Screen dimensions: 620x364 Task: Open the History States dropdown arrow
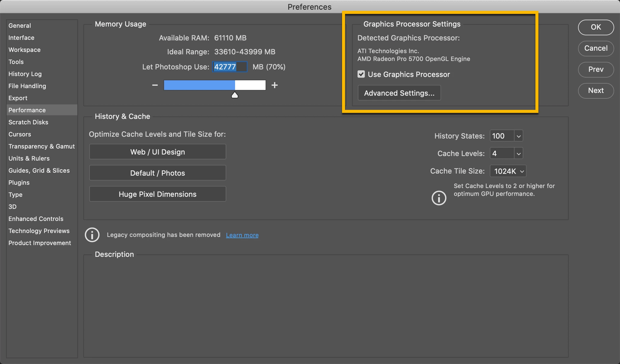[x=518, y=136]
